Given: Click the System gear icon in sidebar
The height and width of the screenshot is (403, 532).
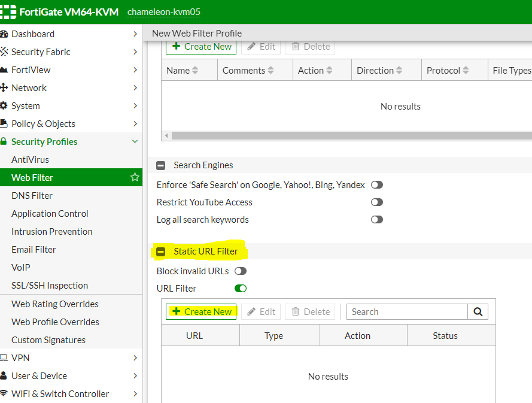Looking at the screenshot, I should pyautogui.click(x=4, y=106).
